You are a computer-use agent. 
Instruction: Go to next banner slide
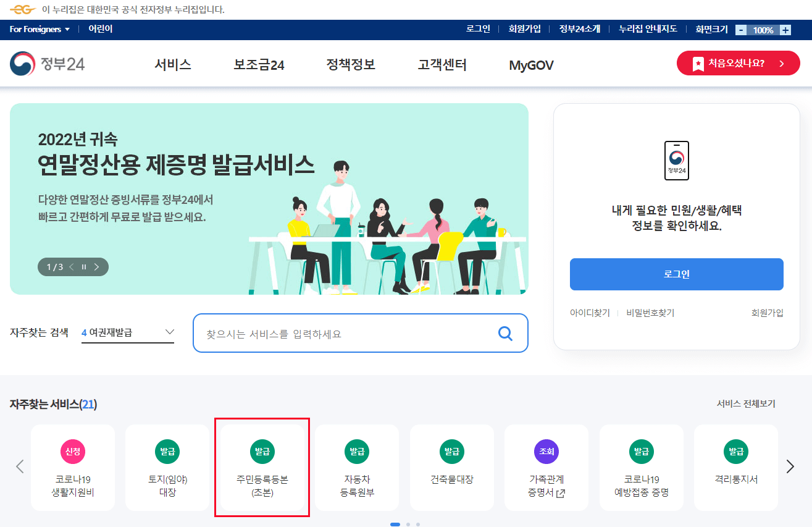coord(97,267)
